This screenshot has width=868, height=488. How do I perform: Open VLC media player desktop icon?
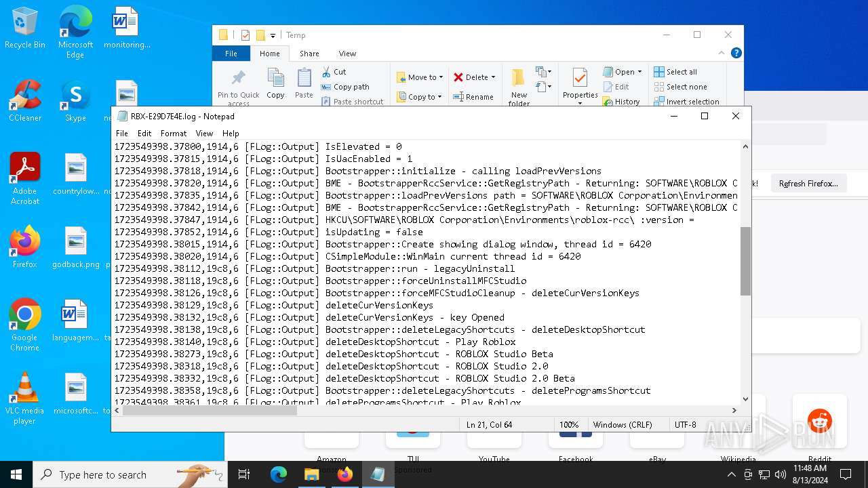coord(25,399)
